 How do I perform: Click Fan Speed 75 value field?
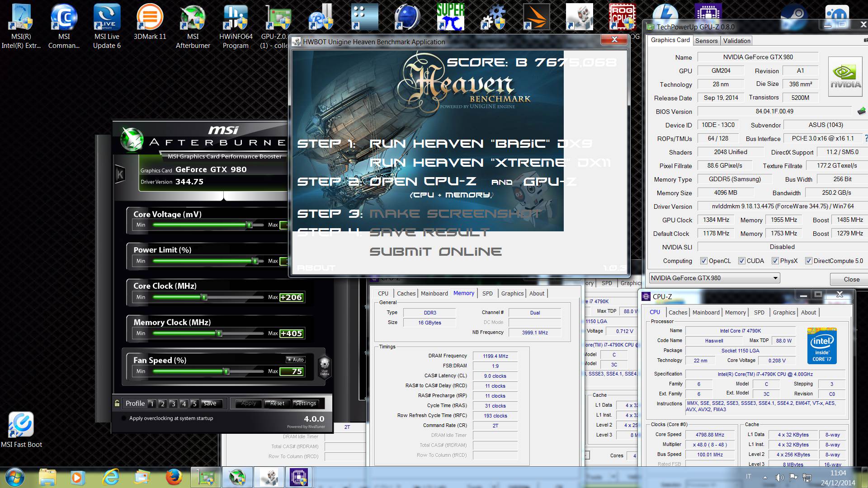pos(291,371)
